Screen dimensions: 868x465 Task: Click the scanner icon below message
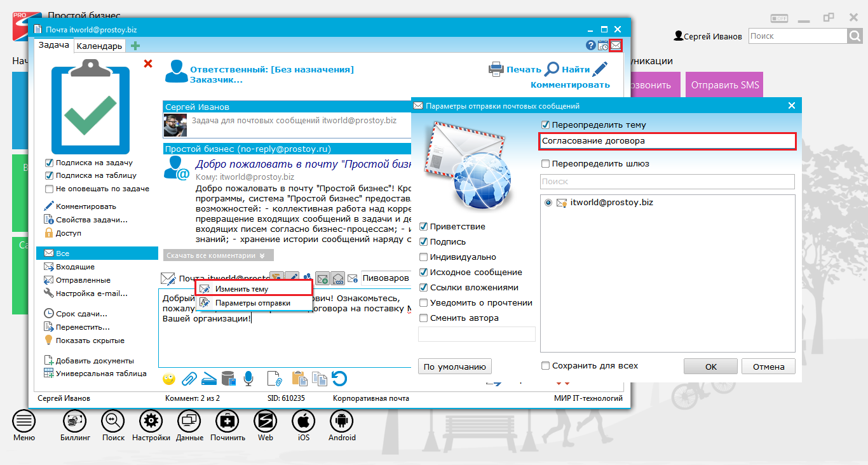[x=210, y=379]
